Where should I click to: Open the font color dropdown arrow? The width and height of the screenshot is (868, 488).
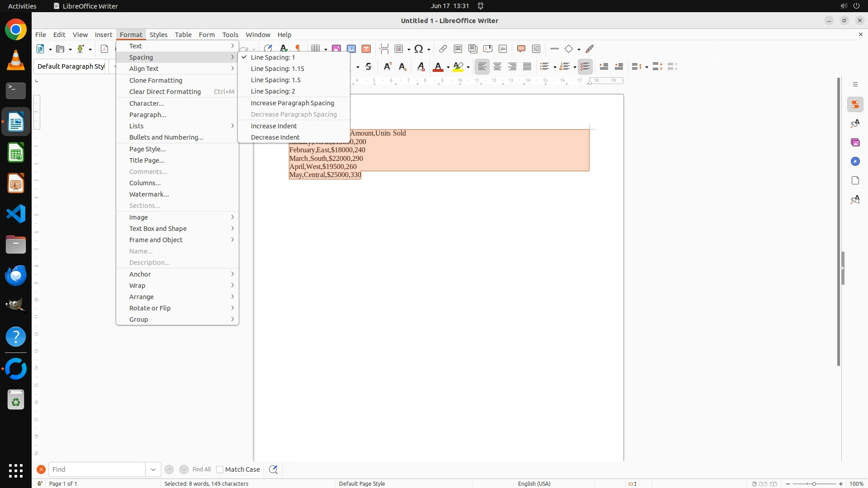coord(448,67)
